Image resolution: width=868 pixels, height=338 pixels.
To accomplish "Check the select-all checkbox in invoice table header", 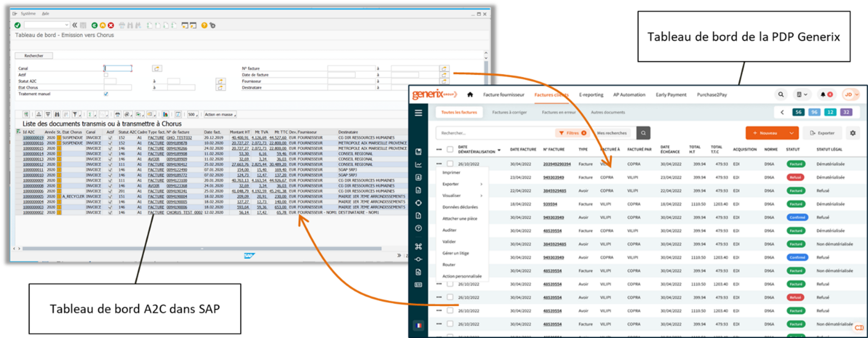I will 450,149.
